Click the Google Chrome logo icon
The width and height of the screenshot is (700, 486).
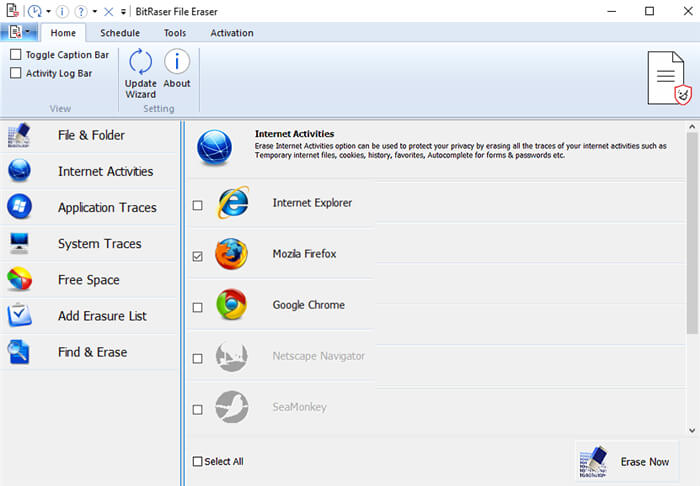(x=231, y=305)
